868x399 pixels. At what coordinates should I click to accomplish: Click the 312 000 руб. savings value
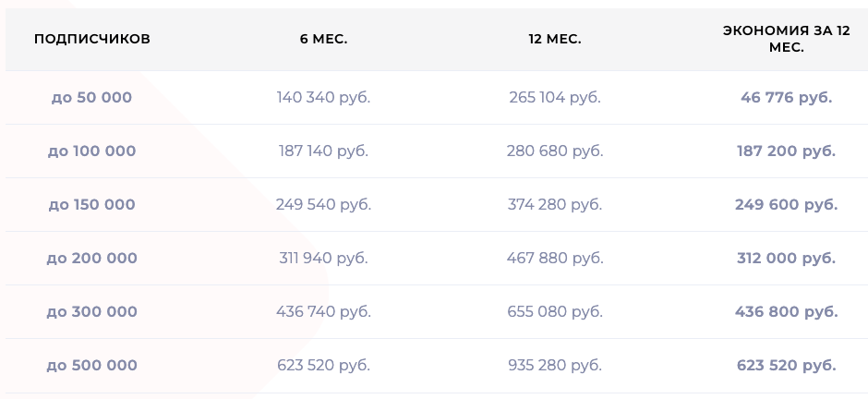786,259
